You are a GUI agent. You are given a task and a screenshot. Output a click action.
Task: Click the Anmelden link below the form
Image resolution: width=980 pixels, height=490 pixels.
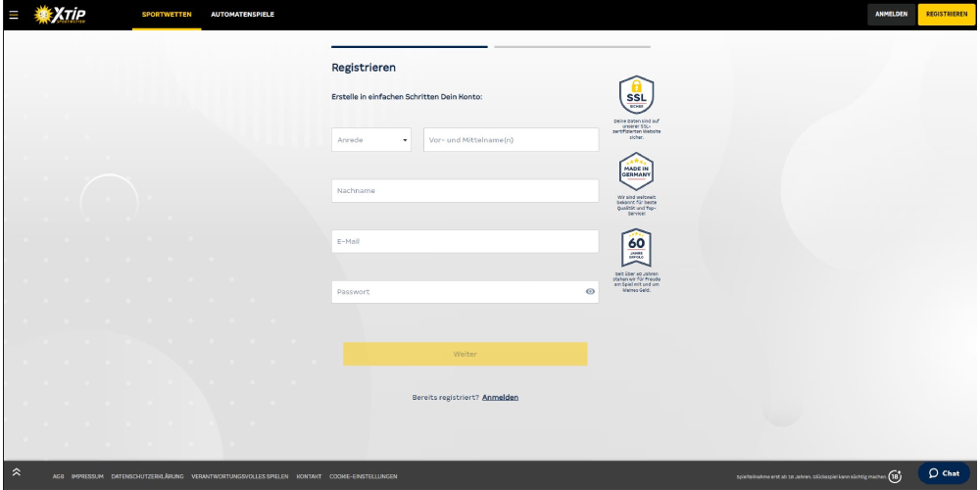coord(500,397)
